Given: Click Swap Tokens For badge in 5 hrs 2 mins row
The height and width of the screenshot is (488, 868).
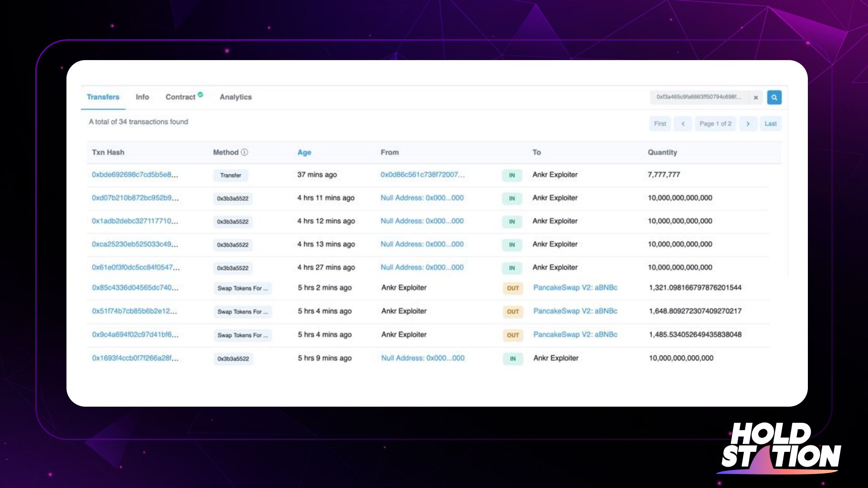Looking at the screenshot, I should coord(242,288).
